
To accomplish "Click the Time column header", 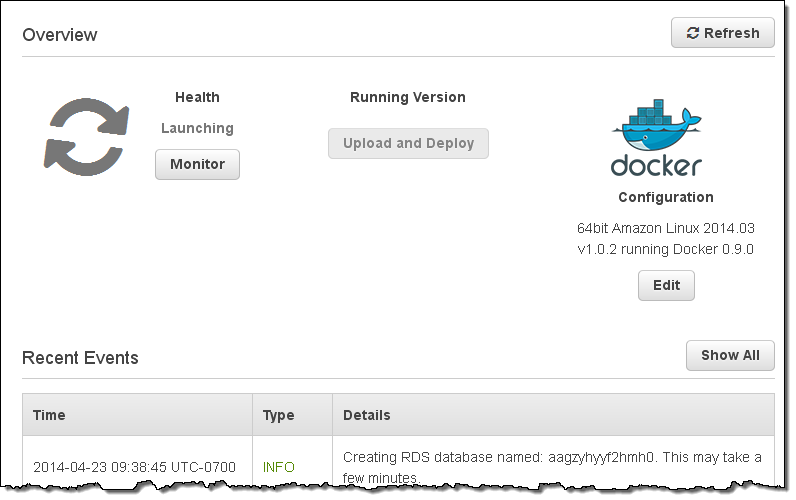I will click(137, 415).
